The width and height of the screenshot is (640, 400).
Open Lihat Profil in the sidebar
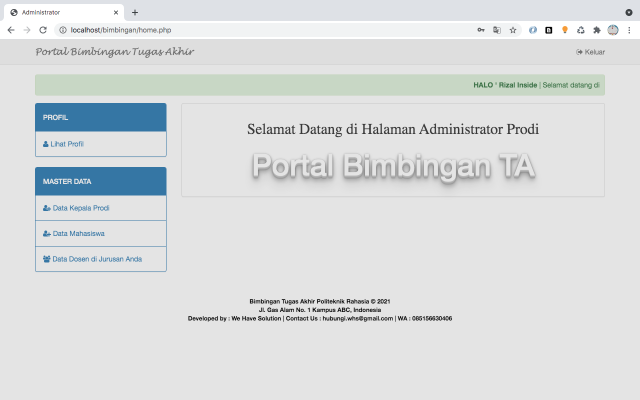coord(66,144)
